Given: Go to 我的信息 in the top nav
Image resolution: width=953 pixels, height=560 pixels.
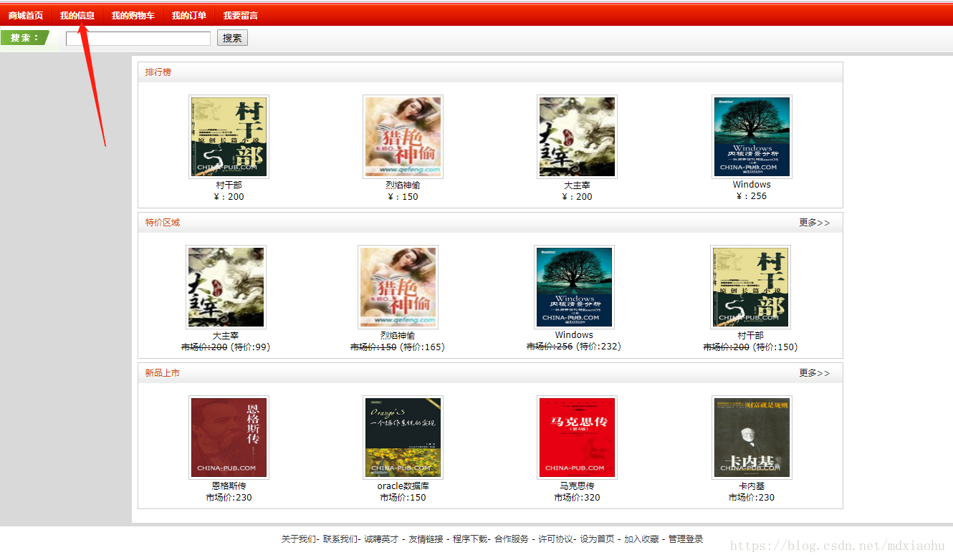Looking at the screenshot, I should click(77, 15).
